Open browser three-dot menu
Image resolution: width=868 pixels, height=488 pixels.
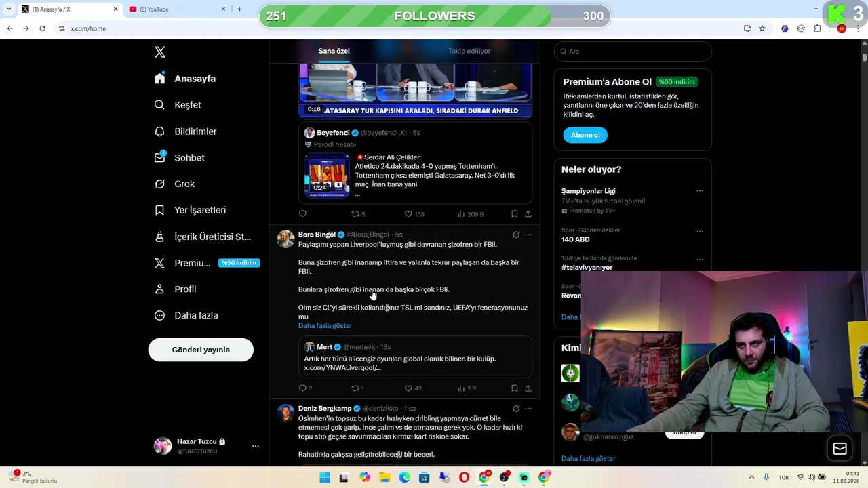pos(859,28)
